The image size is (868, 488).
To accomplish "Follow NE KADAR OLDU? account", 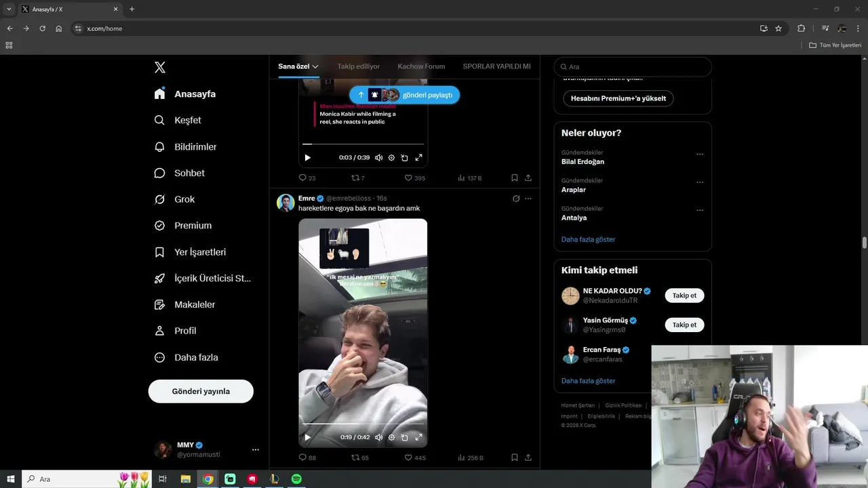I will click(x=684, y=296).
